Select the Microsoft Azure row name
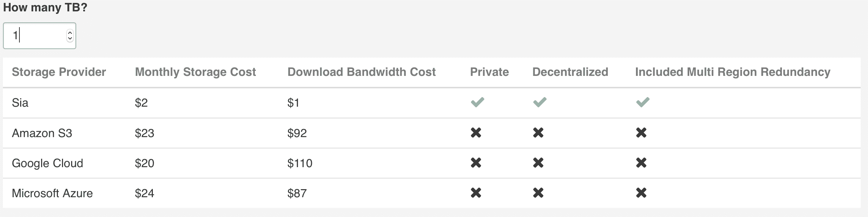This screenshot has height=217, width=868. click(x=52, y=193)
